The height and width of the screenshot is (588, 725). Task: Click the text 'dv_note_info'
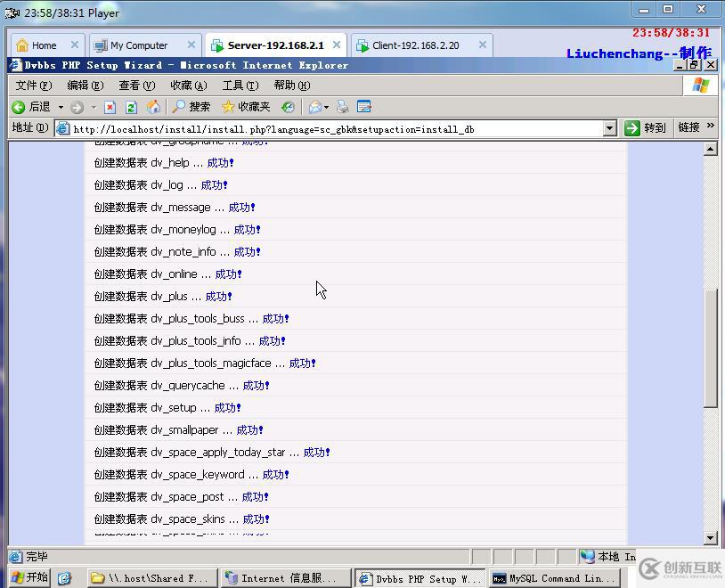[x=183, y=251]
